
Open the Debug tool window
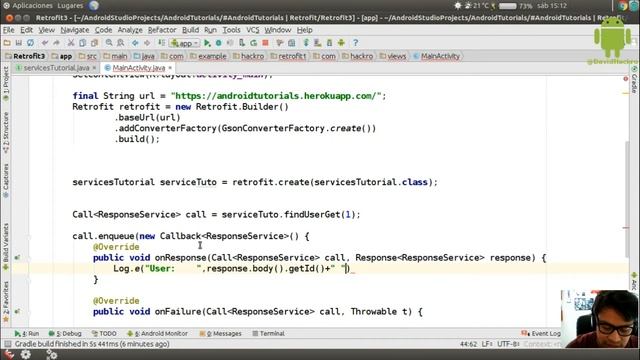click(65, 333)
